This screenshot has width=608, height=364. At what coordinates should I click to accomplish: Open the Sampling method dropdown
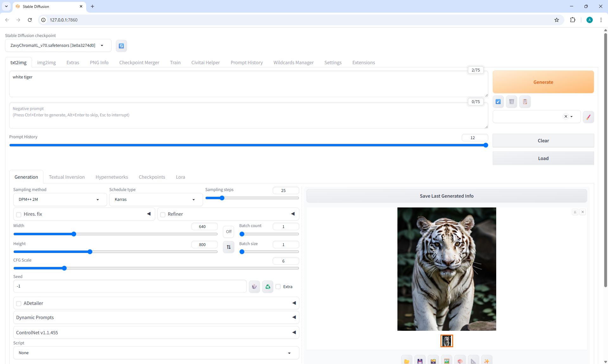coord(60,200)
